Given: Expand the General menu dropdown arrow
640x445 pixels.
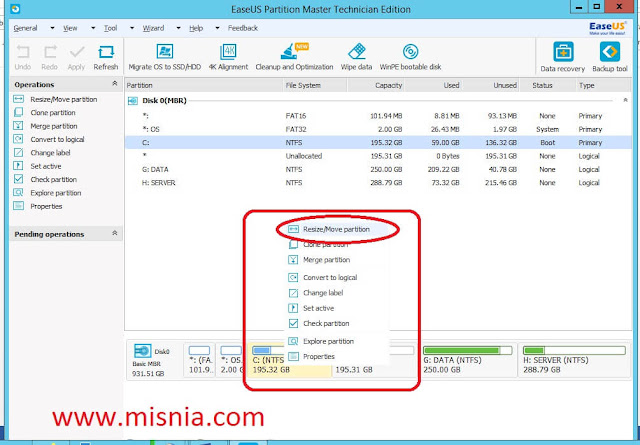Looking at the screenshot, I should pyautogui.click(x=52, y=28).
